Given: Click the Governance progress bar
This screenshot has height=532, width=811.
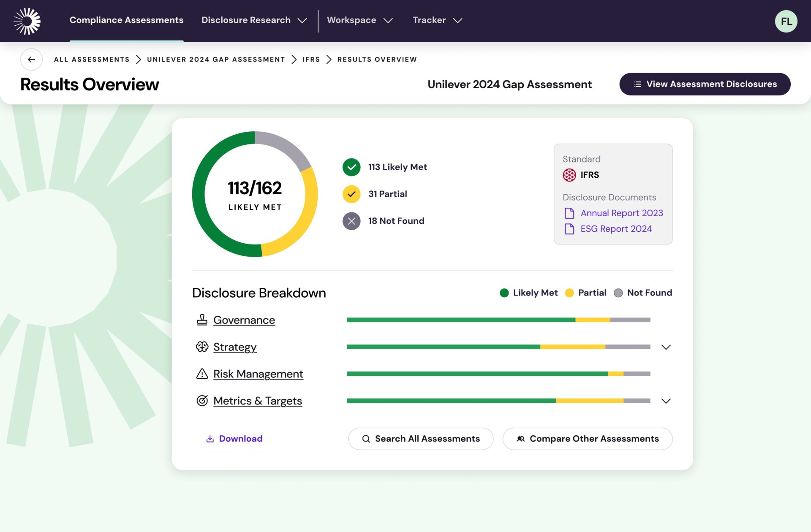Looking at the screenshot, I should [498, 320].
